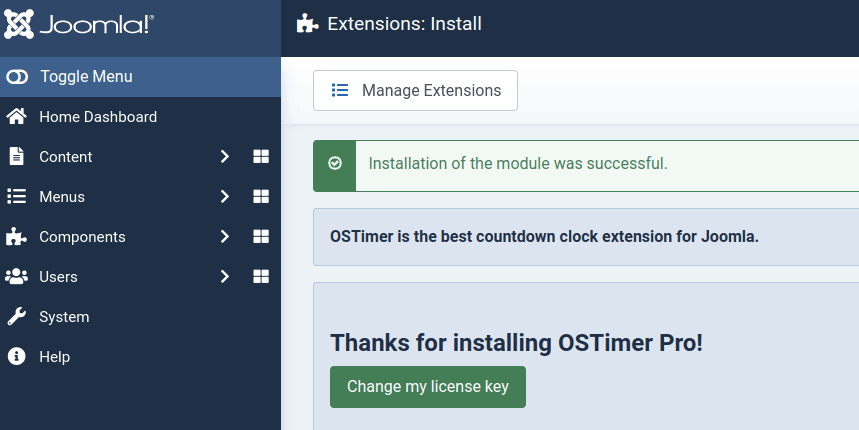Open Home Dashboard via house icon
859x430 pixels.
click(x=16, y=116)
